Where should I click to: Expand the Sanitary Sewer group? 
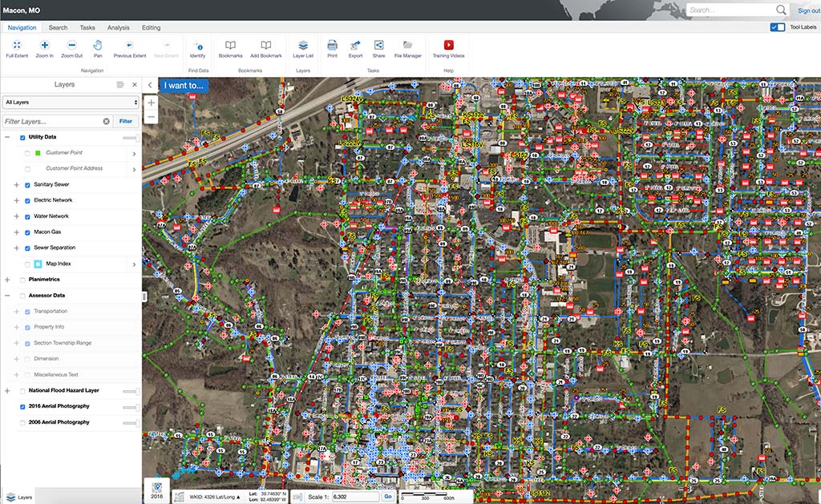click(16, 185)
